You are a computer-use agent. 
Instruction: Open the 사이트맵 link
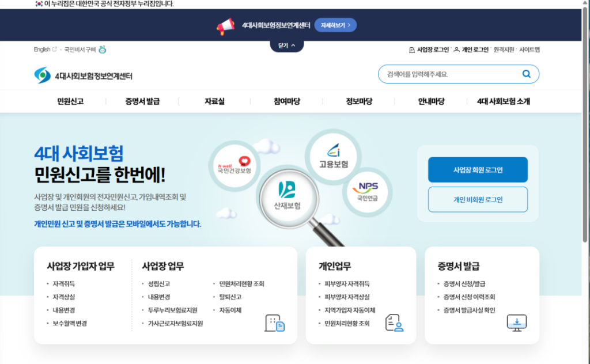530,50
